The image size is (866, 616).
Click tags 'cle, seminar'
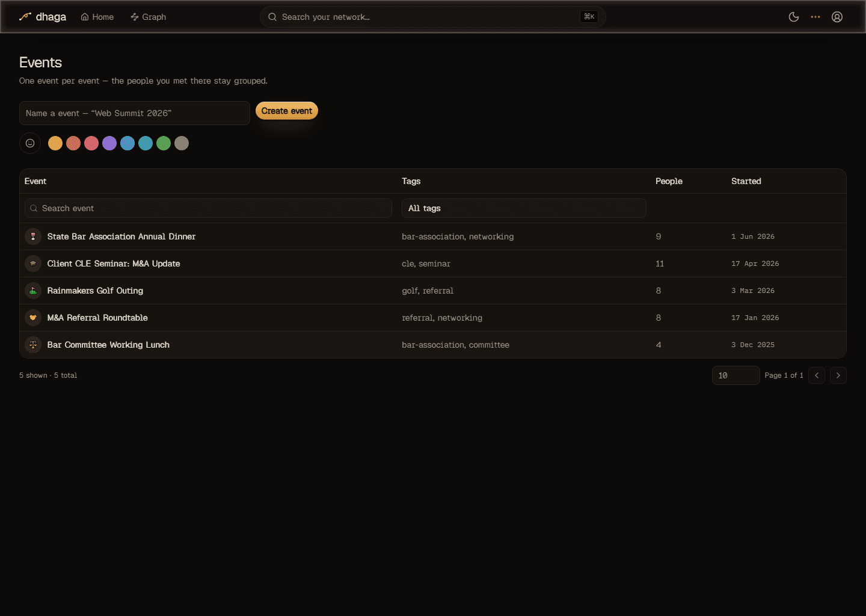click(426, 263)
